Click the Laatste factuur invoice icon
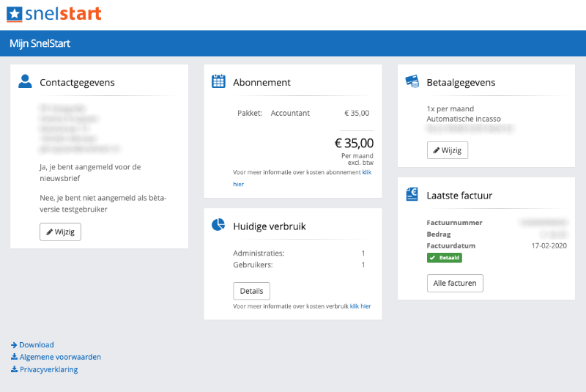586x392 pixels. [412, 194]
